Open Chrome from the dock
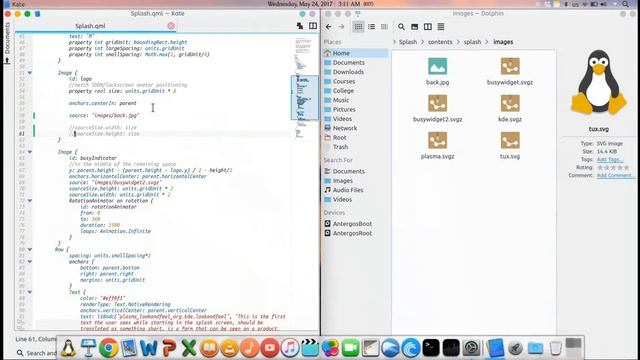This screenshot has height=360, width=640. pos(108,348)
